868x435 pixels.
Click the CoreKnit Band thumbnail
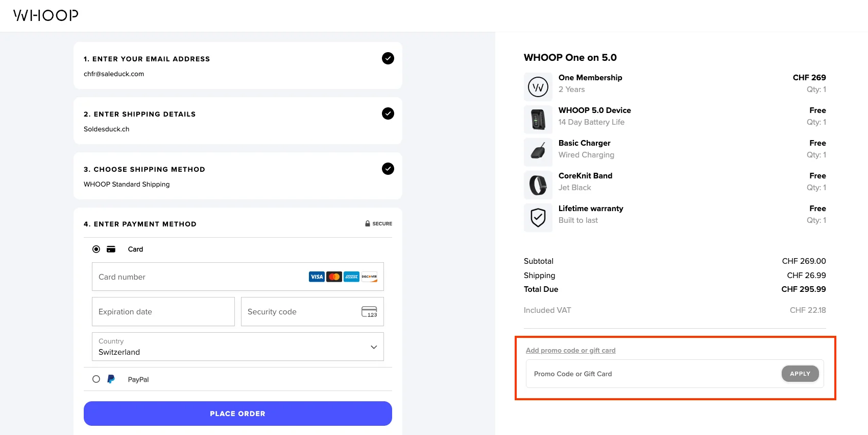coord(538,185)
